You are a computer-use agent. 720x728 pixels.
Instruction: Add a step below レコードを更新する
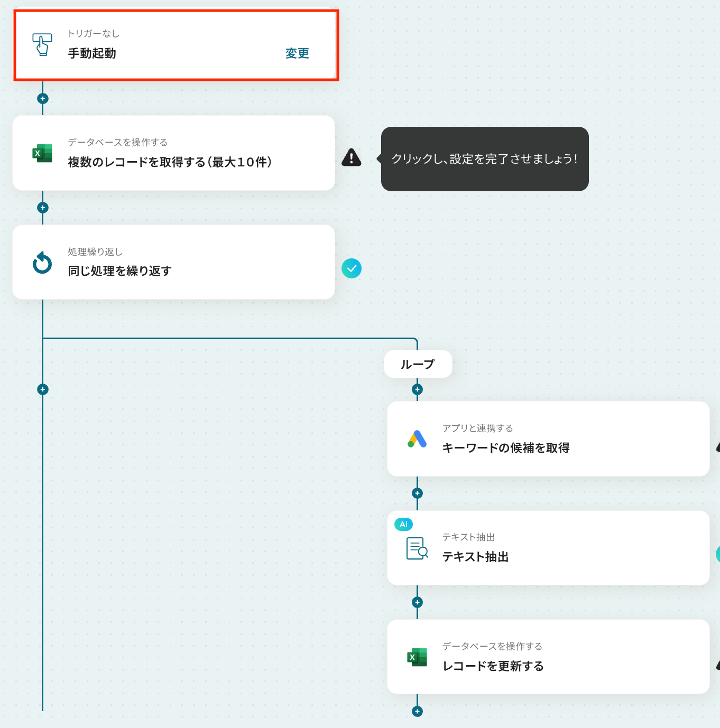pyautogui.click(x=417, y=711)
